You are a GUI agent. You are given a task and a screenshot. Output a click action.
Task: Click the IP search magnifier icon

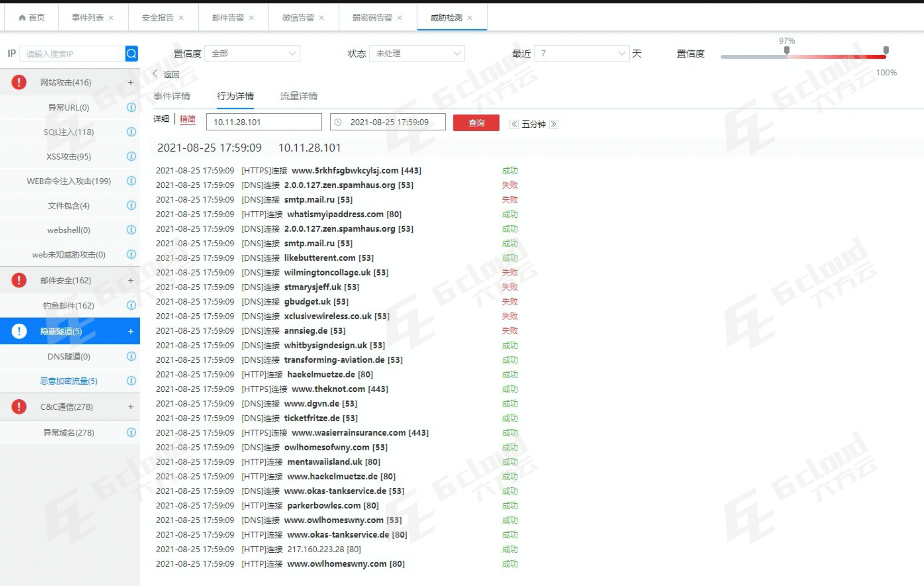tap(131, 53)
